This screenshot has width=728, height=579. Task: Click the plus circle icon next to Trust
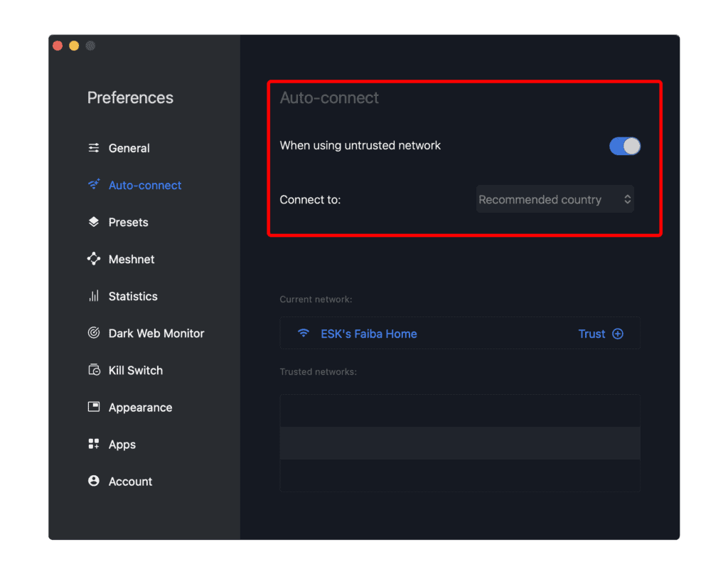tap(618, 334)
